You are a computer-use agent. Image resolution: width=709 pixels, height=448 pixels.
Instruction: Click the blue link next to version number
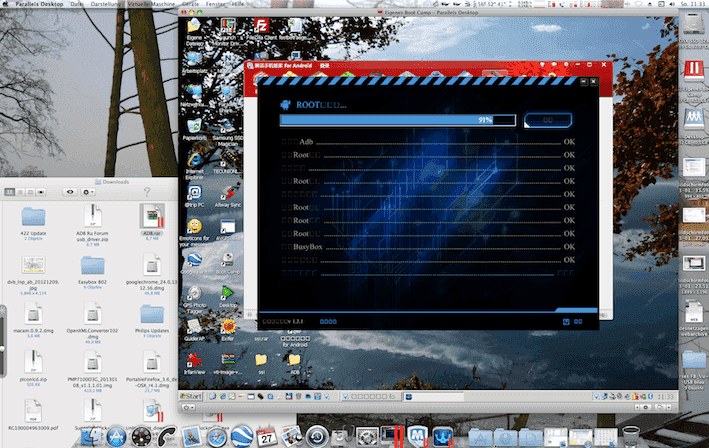[328, 321]
